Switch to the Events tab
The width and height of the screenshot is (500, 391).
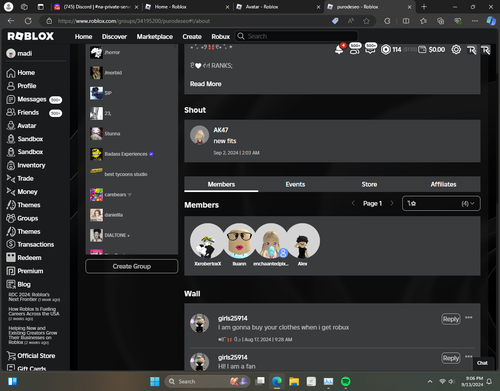(x=295, y=184)
